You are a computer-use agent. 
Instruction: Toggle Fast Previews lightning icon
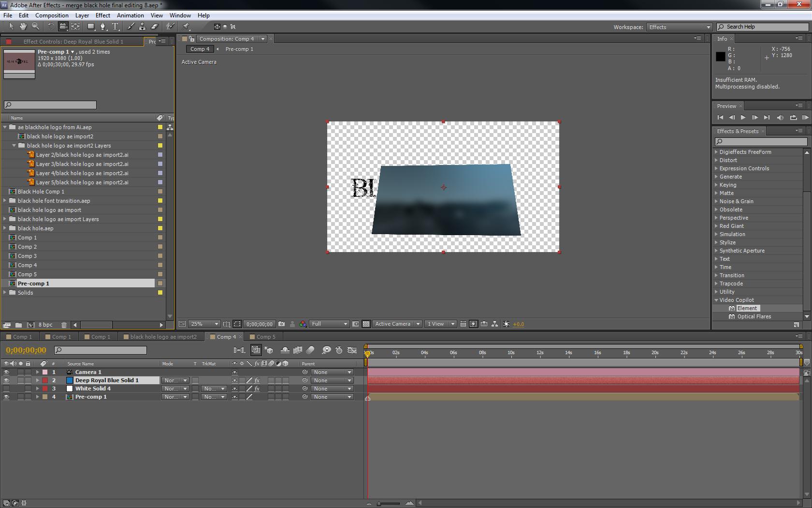point(473,324)
